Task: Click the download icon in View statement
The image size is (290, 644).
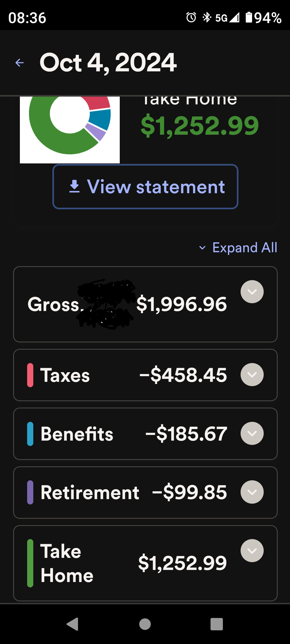Action: point(74,186)
